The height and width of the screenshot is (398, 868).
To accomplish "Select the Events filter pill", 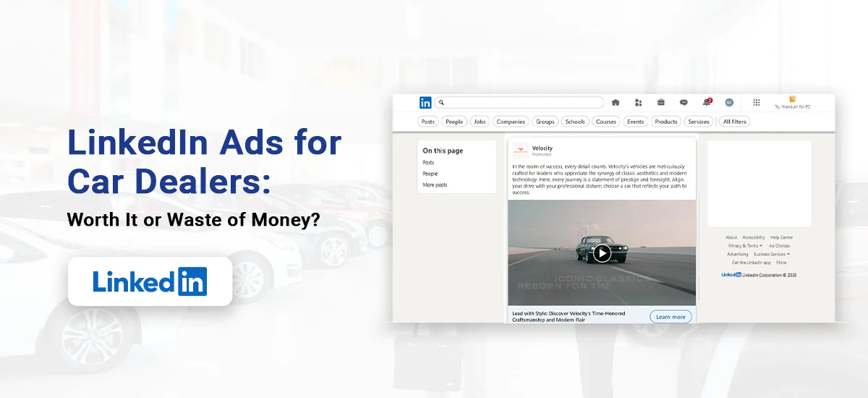I will 635,122.
